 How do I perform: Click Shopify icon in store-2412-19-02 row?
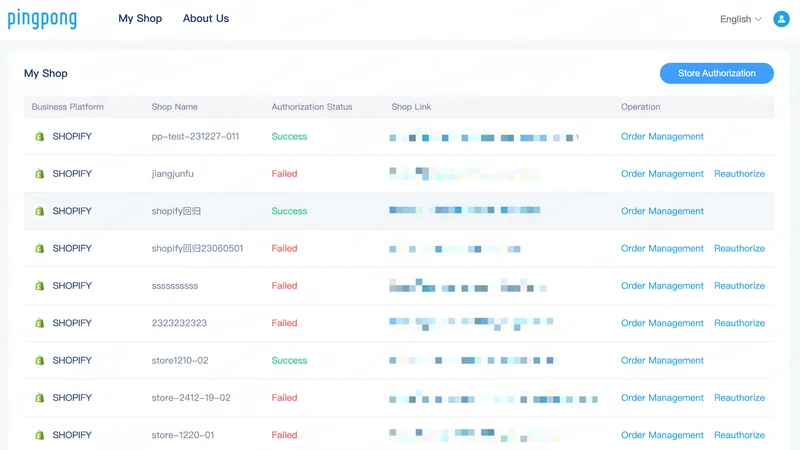(39, 397)
